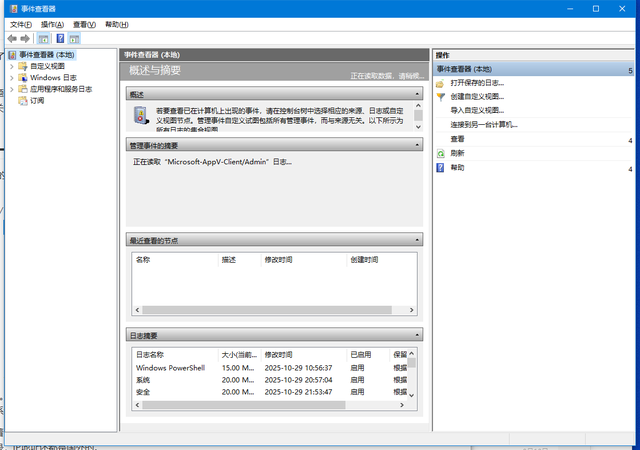This screenshot has width=640, height=450.
Task: Open the 帮助 submenu arrow in actions pane
Action: pos(630,169)
